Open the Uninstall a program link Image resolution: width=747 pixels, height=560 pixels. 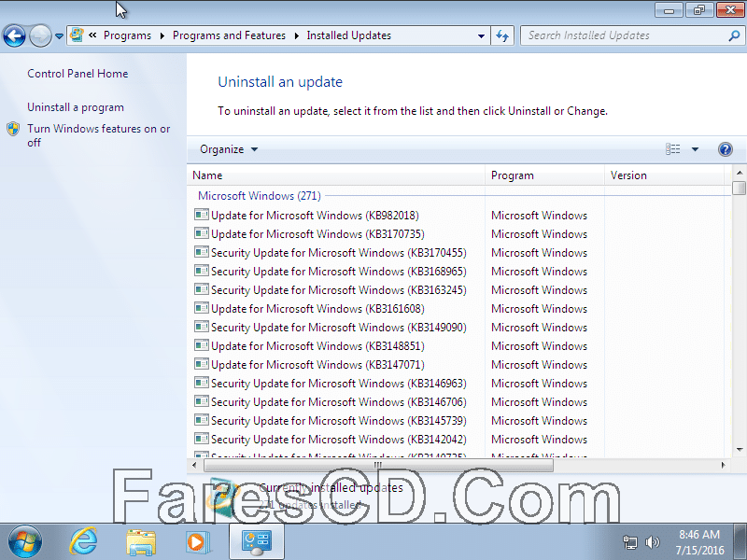point(76,107)
